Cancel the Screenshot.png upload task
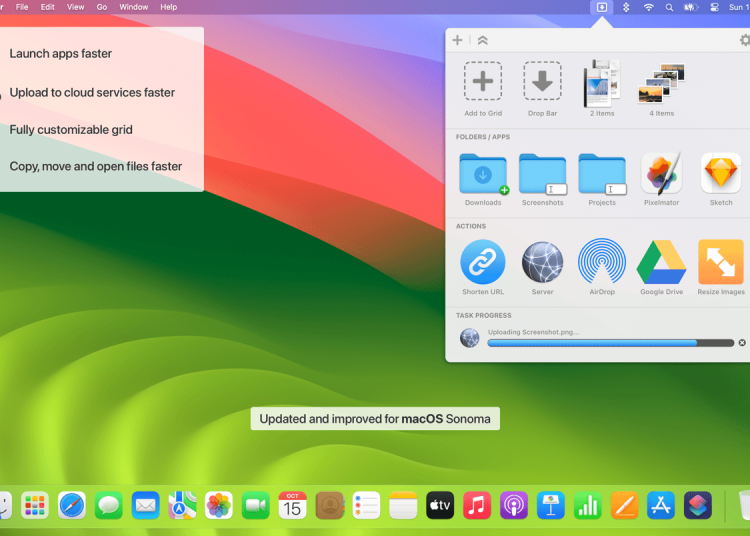The height and width of the screenshot is (536, 750). pos(742,343)
